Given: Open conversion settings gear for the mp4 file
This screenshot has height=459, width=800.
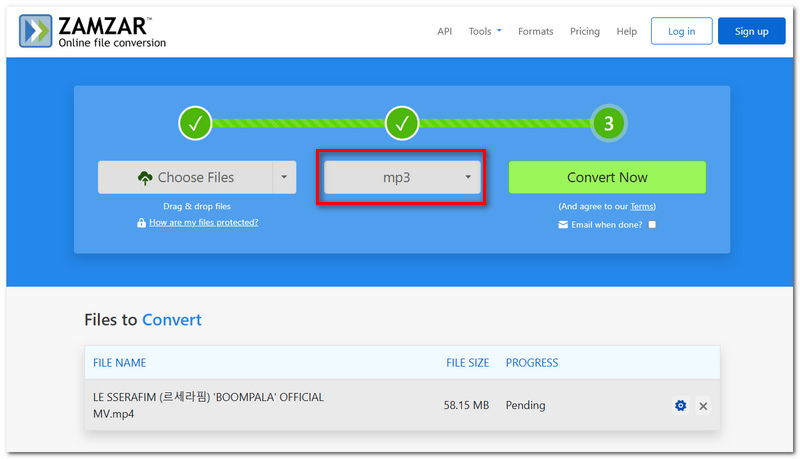Looking at the screenshot, I should click(x=680, y=405).
